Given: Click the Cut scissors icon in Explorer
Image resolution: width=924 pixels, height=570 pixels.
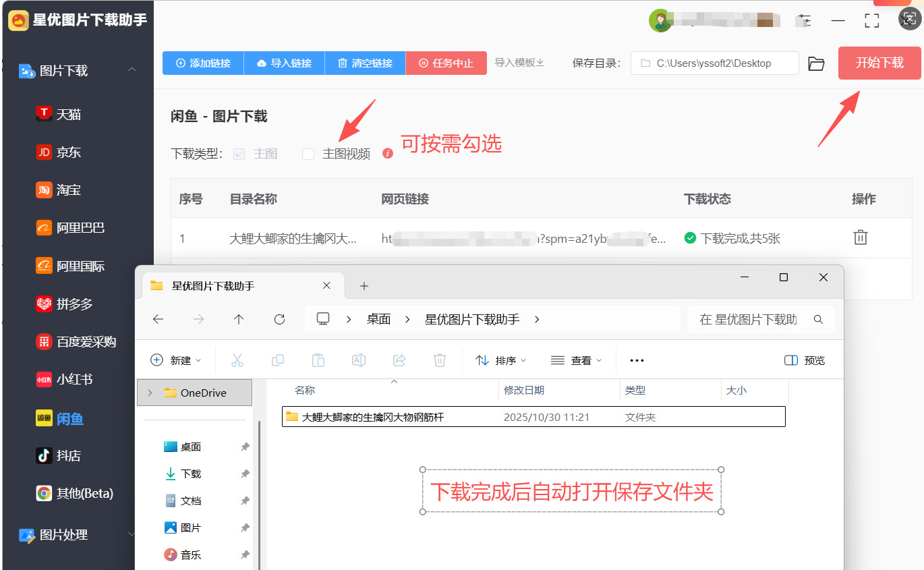Looking at the screenshot, I should (x=237, y=360).
